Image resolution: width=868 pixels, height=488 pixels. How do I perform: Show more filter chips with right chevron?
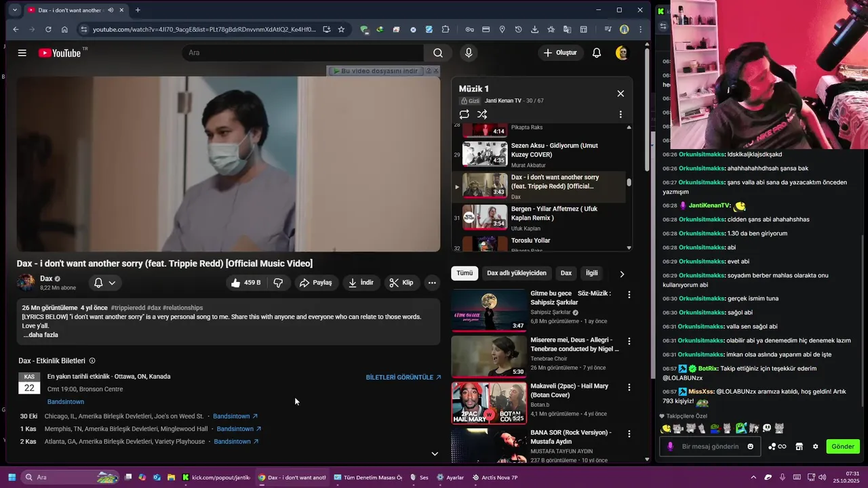622,274
